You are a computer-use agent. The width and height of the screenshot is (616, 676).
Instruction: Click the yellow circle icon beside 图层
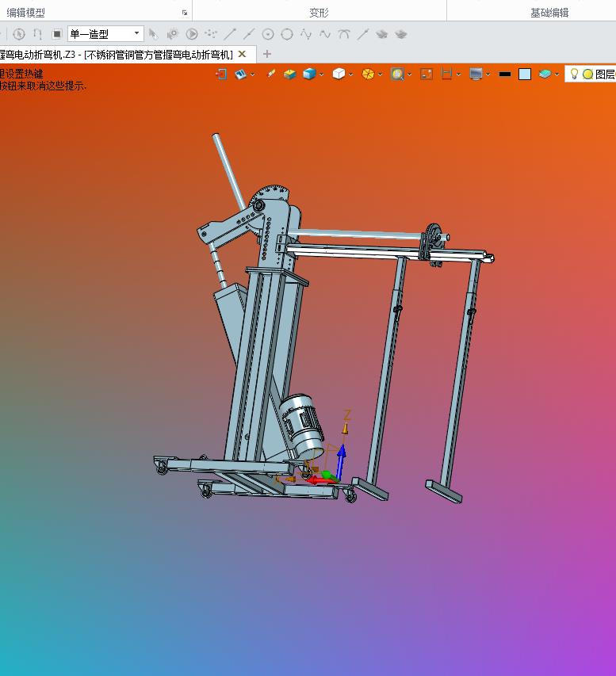[587, 74]
